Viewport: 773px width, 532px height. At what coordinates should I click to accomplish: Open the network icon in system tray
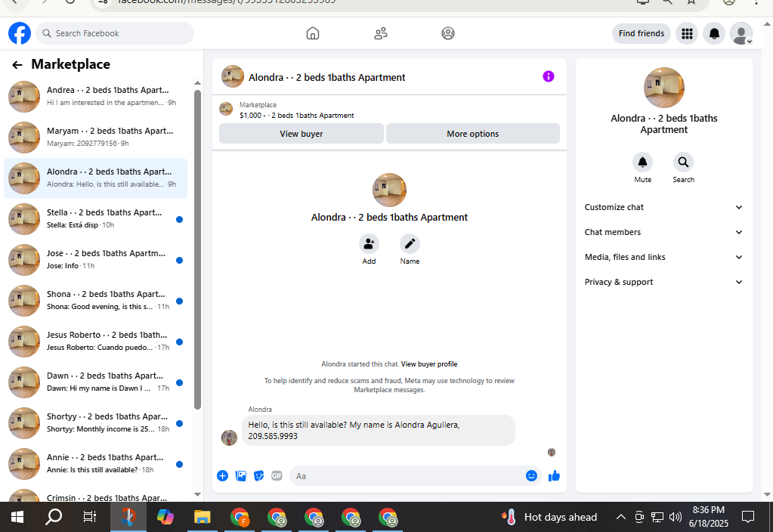tap(657, 517)
